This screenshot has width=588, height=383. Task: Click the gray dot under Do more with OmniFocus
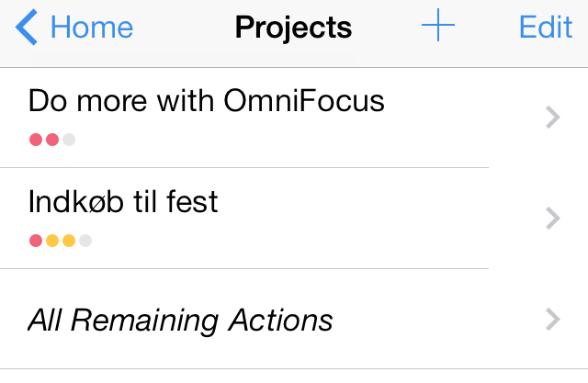pos(69,140)
